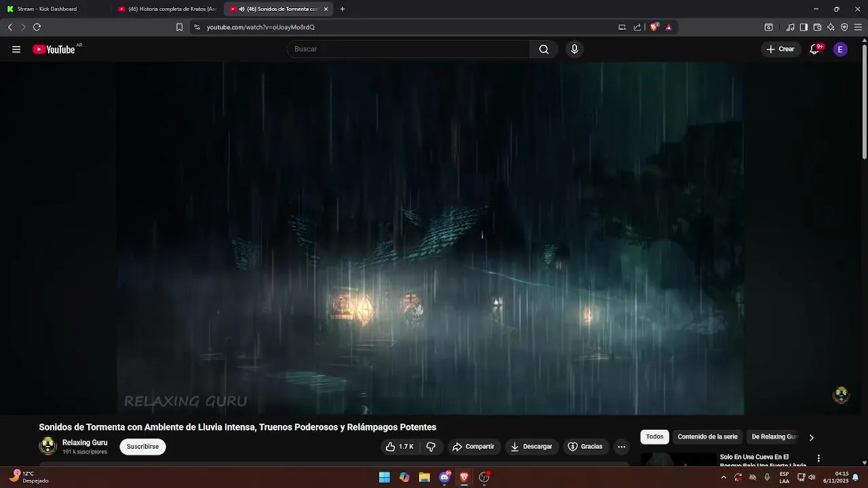This screenshot has width=868, height=488.
Task: Dislike the video with thumbs down
Action: (431, 447)
